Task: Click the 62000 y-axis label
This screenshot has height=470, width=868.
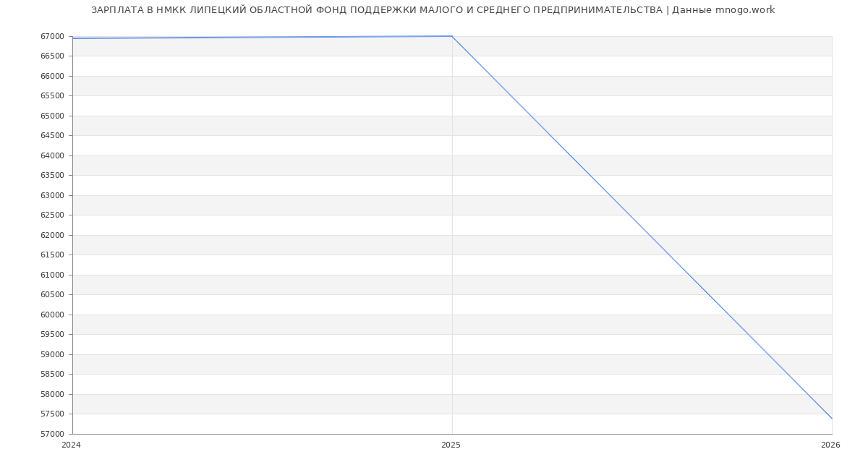Action: (x=53, y=235)
